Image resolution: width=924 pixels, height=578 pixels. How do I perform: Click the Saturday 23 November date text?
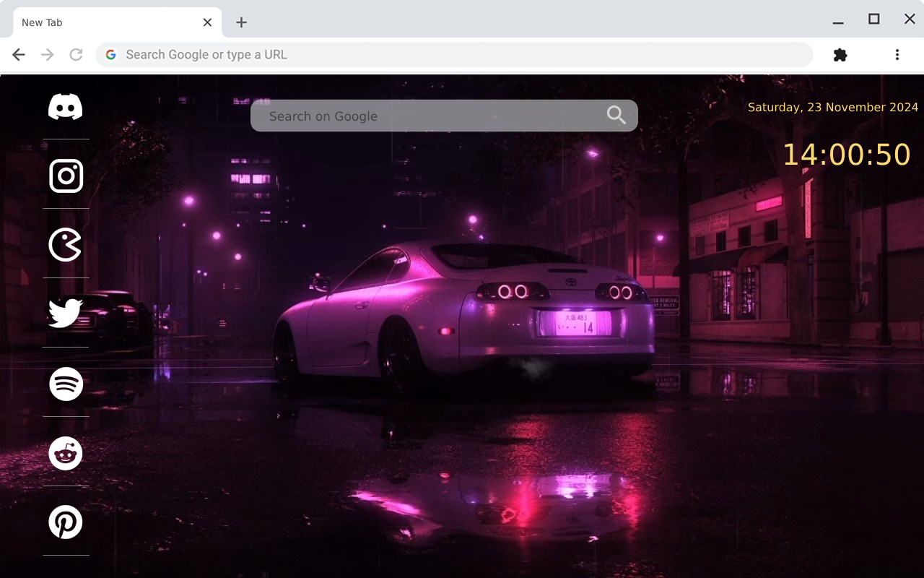point(832,107)
